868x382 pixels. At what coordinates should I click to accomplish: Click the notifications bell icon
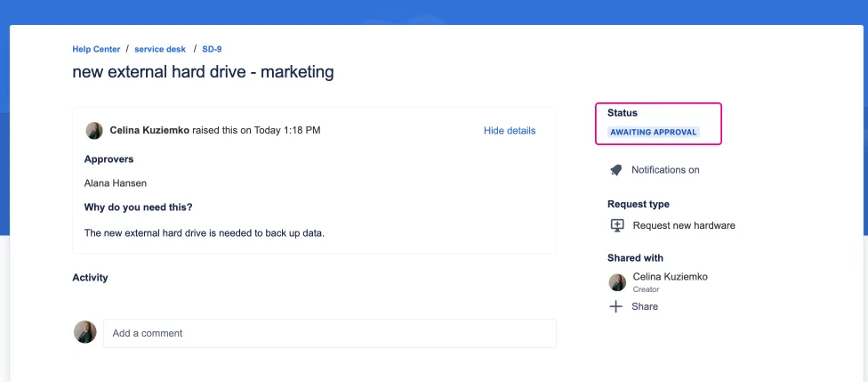(615, 170)
